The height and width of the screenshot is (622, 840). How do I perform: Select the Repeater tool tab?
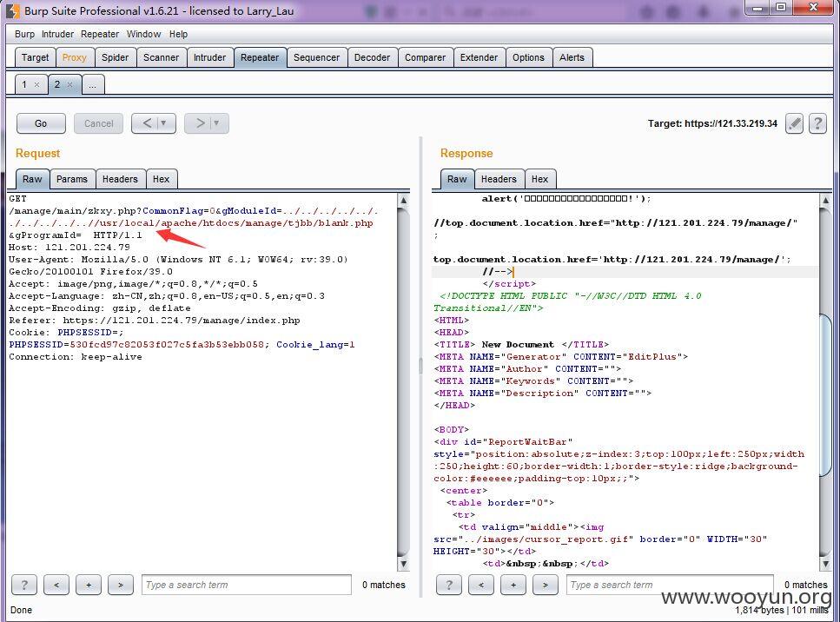[x=260, y=57]
